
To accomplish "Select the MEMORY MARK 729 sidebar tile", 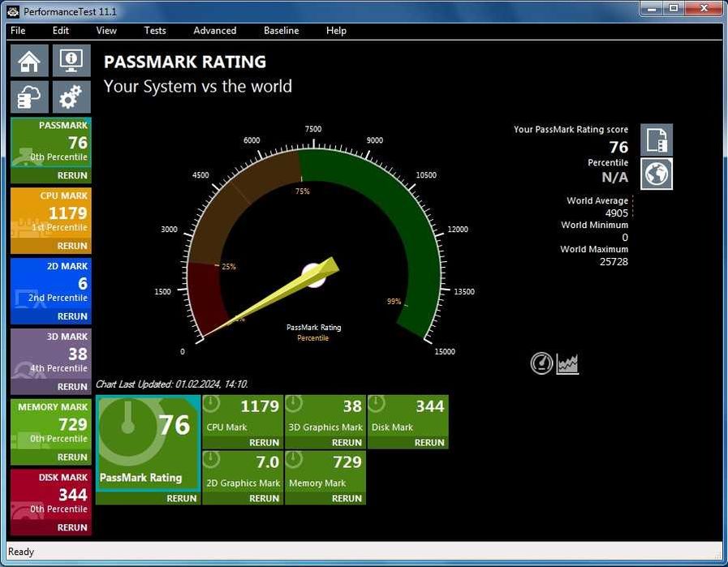I will (x=51, y=425).
